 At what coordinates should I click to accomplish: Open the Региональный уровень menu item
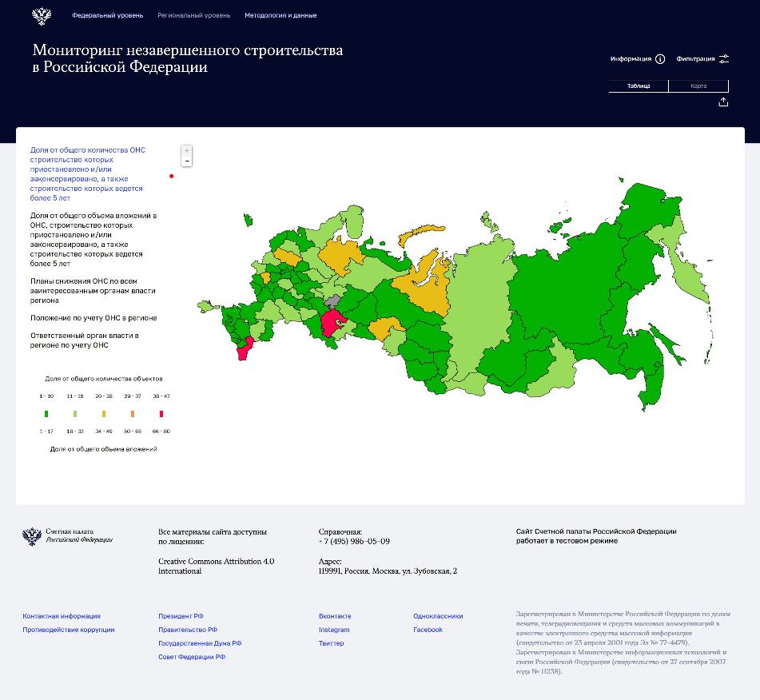point(193,15)
